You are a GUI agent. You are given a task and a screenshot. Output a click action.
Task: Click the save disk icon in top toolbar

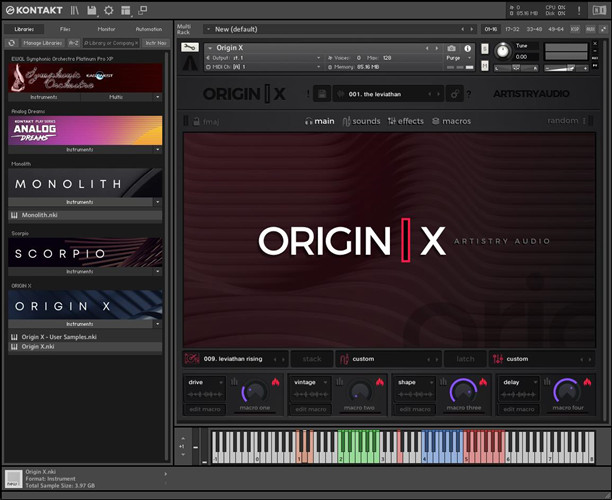pyautogui.click(x=91, y=10)
